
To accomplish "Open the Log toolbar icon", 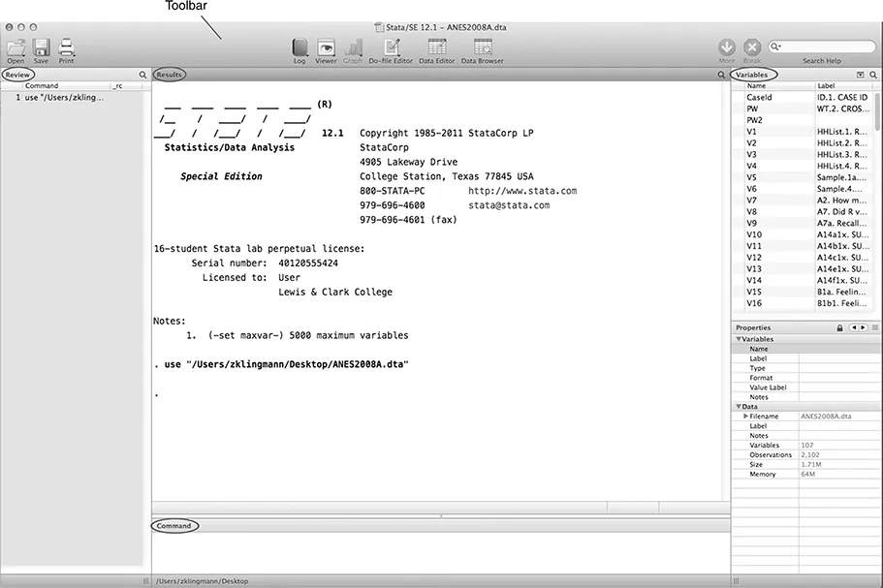I will (x=300, y=47).
